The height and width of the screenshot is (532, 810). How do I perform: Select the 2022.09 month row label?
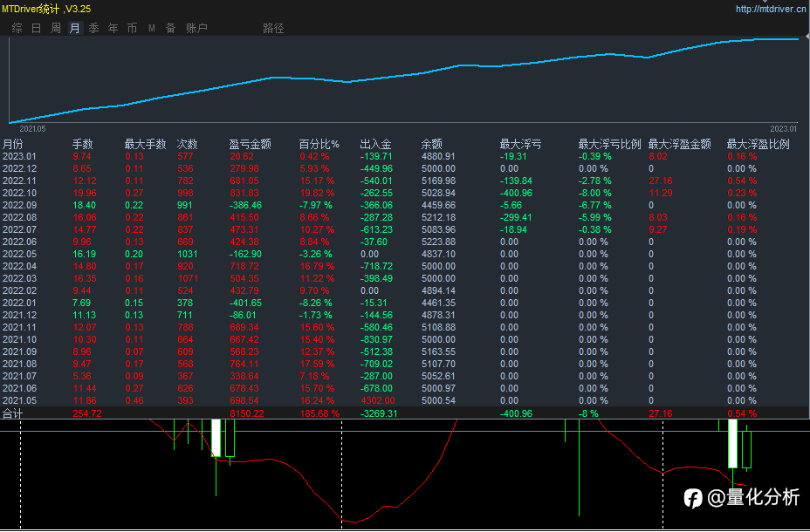coord(19,205)
